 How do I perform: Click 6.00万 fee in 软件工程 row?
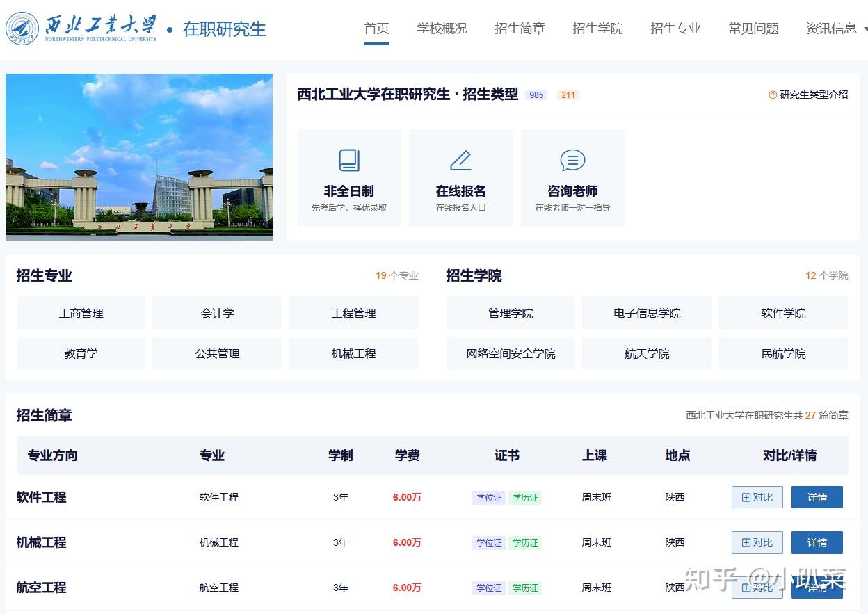pos(407,497)
